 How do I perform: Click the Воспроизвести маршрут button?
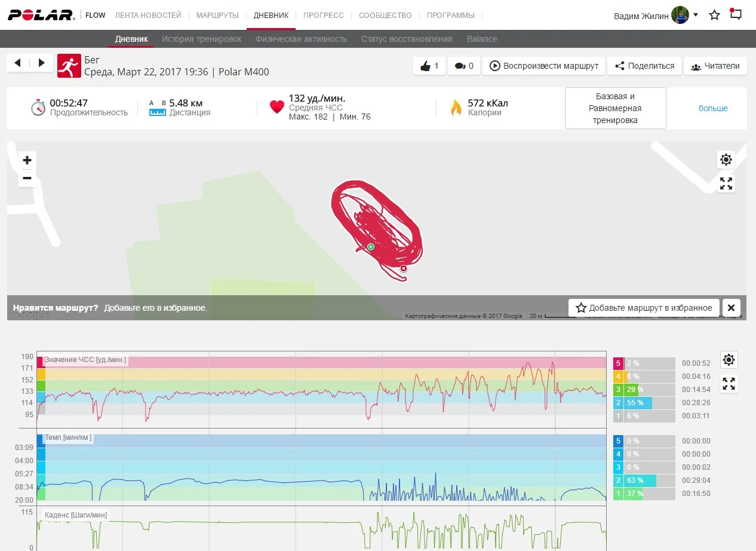coord(544,66)
